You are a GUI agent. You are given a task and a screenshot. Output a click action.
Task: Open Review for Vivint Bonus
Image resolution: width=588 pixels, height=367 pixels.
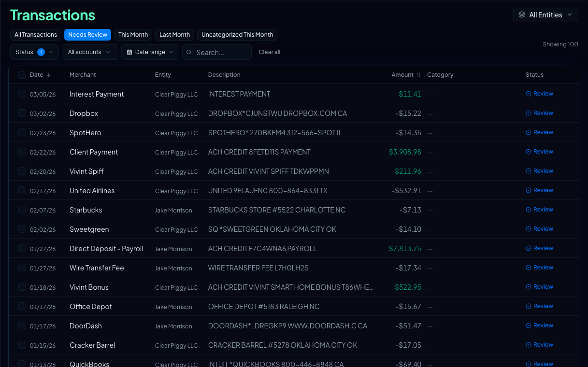pos(539,287)
